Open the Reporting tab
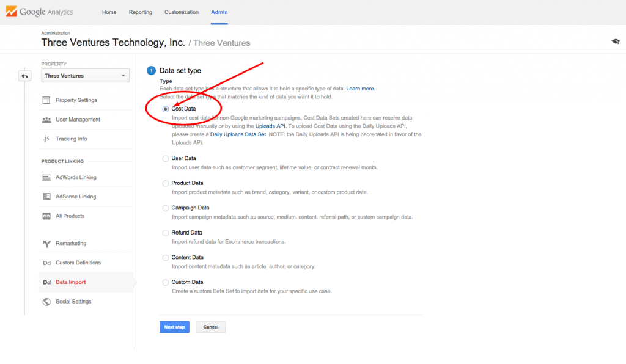The image size is (626, 364). (140, 12)
